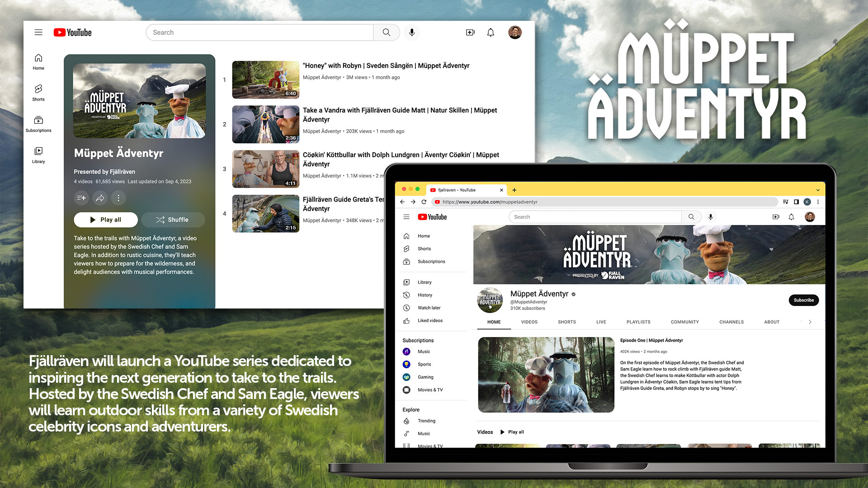Switch to the LIVE channel tab

[601, 322]
